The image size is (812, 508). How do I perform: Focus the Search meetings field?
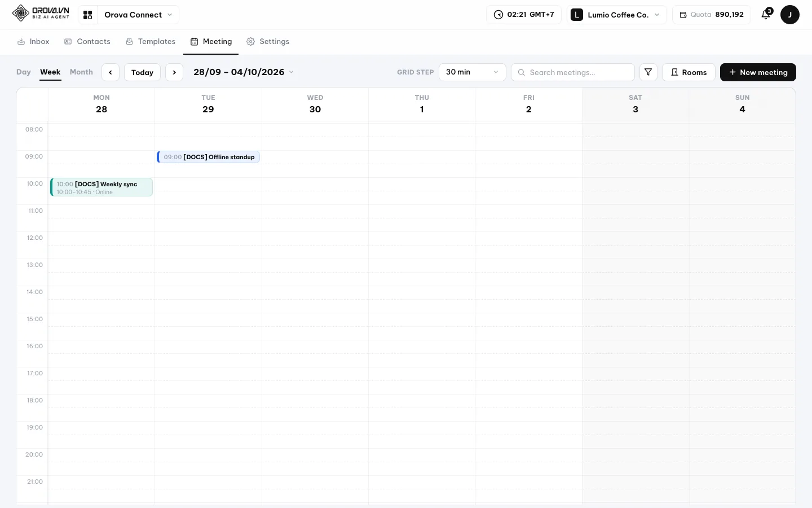573,72
